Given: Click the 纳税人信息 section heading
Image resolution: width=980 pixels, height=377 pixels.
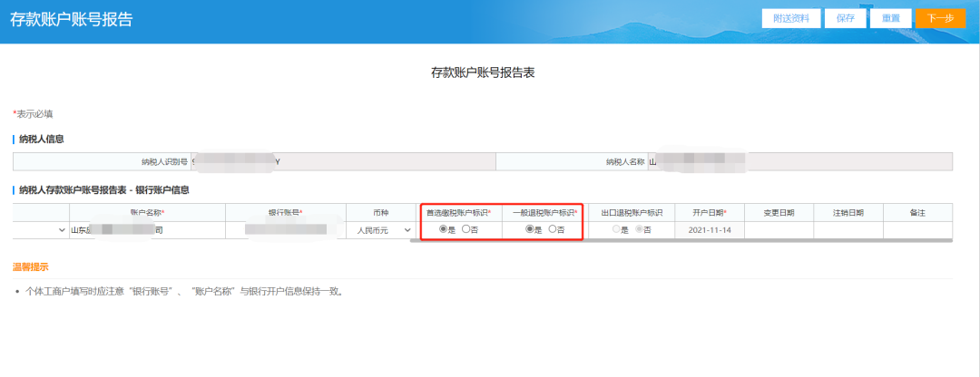Looking at the screenshot, I should 41,139.
